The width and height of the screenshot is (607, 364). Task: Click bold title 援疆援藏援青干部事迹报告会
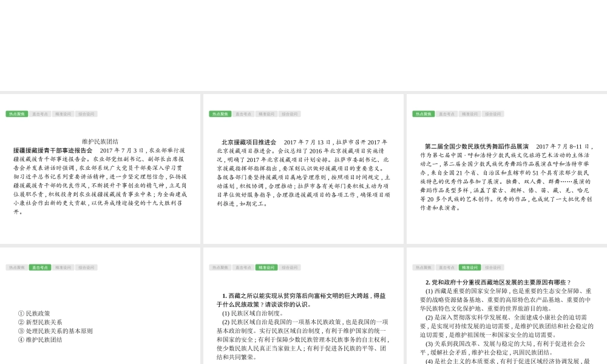point(53,150)
